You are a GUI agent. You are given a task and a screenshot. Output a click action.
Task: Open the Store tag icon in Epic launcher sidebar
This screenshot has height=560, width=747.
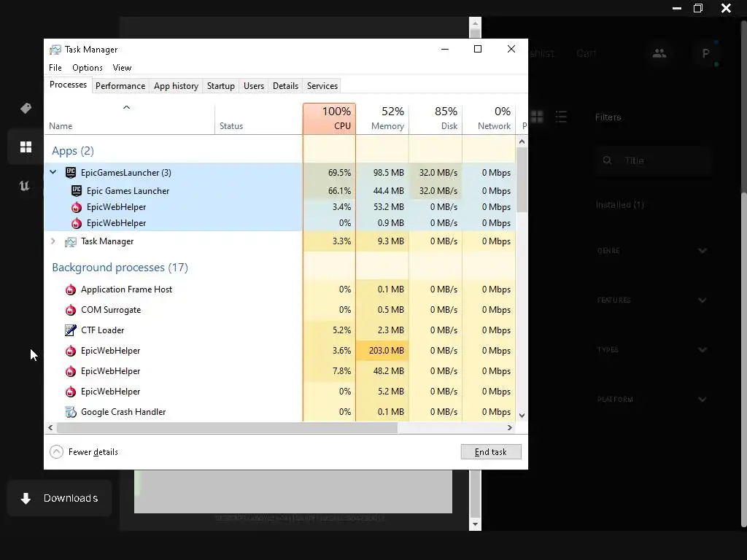26,108
